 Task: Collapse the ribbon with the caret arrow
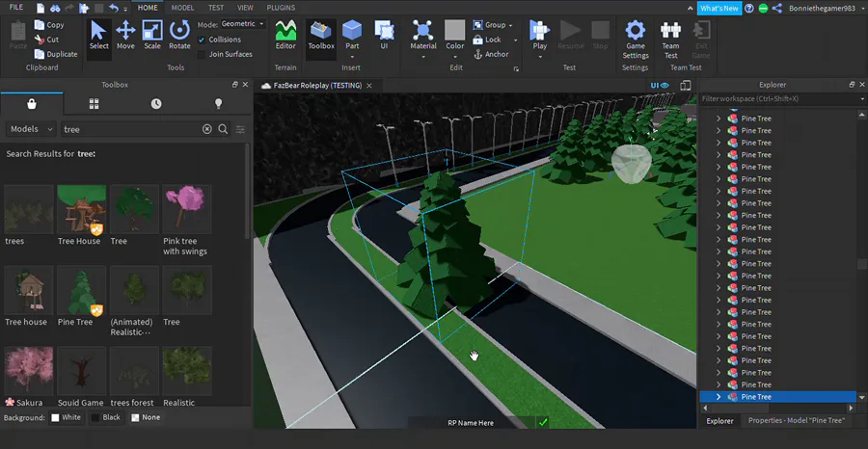tap(690, 9)
